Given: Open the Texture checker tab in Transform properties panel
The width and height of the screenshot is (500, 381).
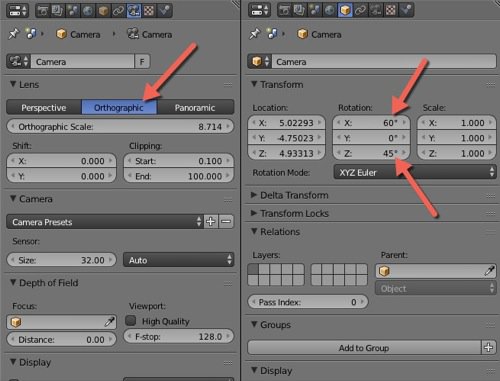Looking at the screenshot, I should click(391, 11).
